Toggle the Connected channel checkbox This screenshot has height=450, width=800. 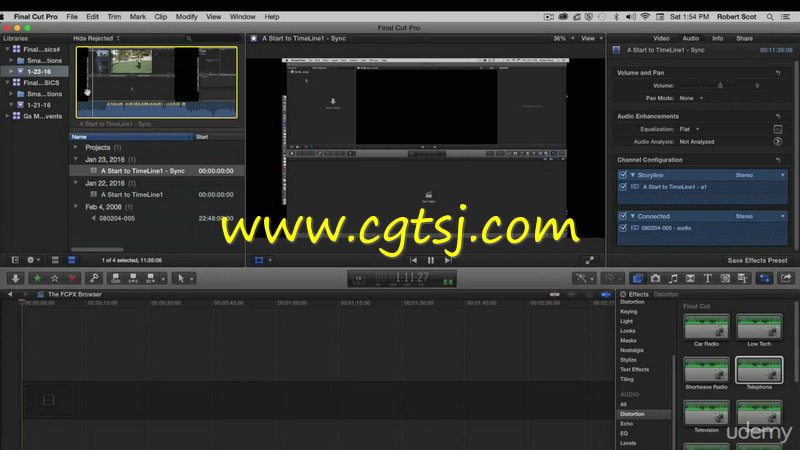coord(622,216)
